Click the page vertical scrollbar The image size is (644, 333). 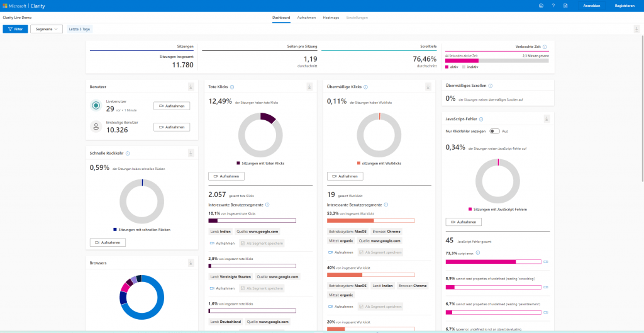click(642, 108)
